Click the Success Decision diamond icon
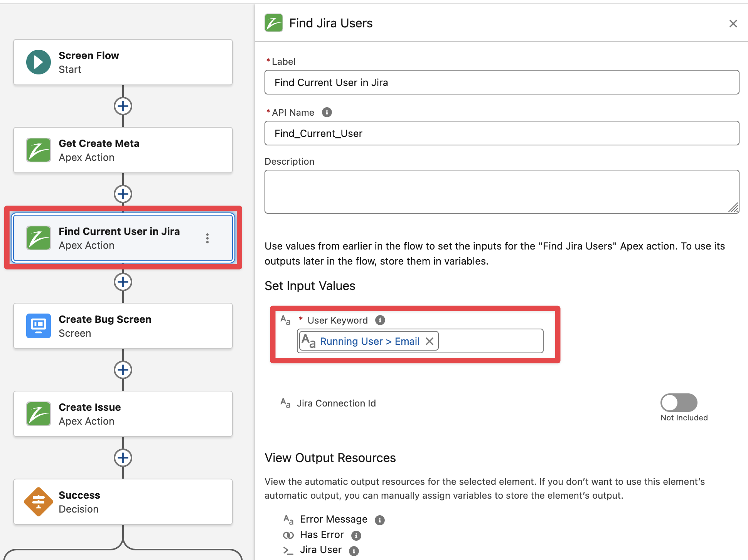This screenshot has height=560, width=748. tap(38, 502)
